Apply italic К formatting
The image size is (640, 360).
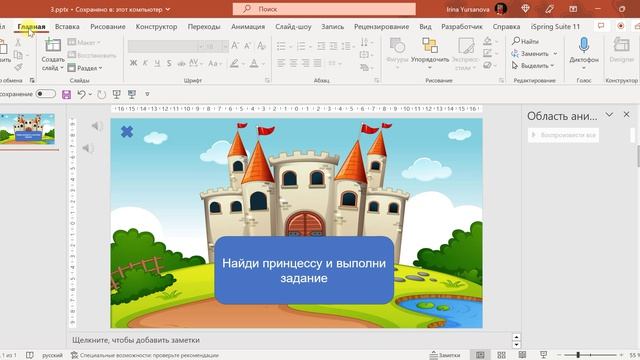coord(145,63)
